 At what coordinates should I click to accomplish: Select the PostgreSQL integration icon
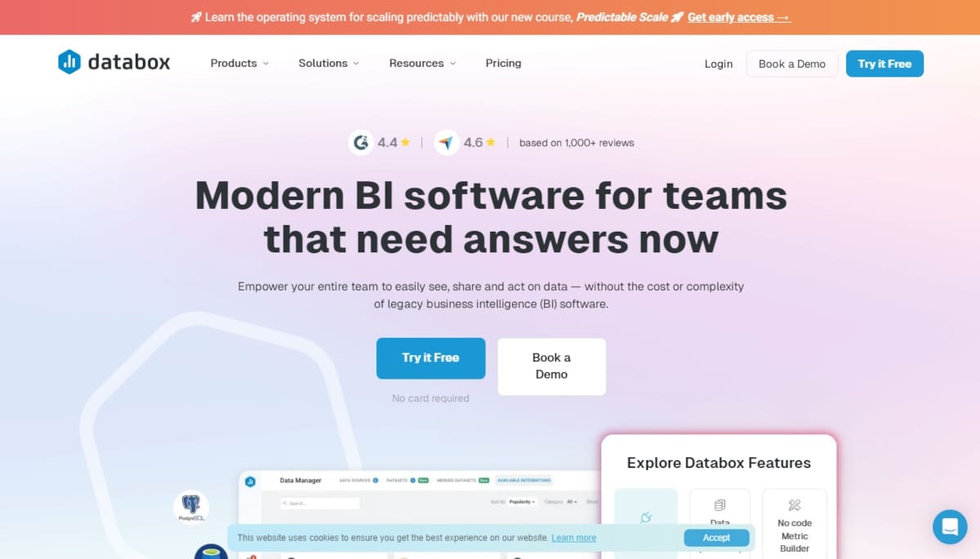pos(191,506)
